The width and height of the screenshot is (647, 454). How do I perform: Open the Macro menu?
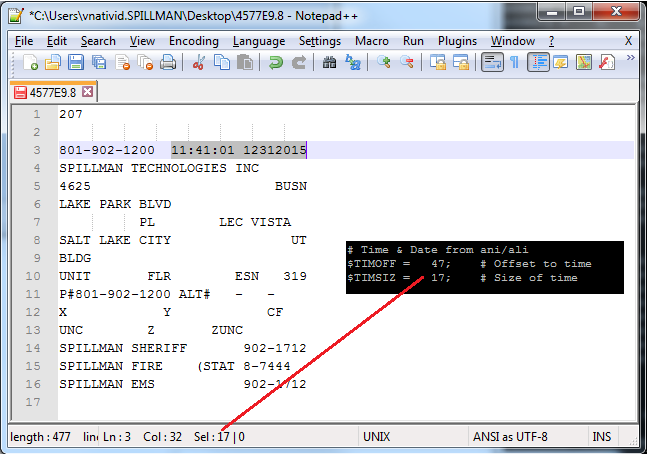372,41
